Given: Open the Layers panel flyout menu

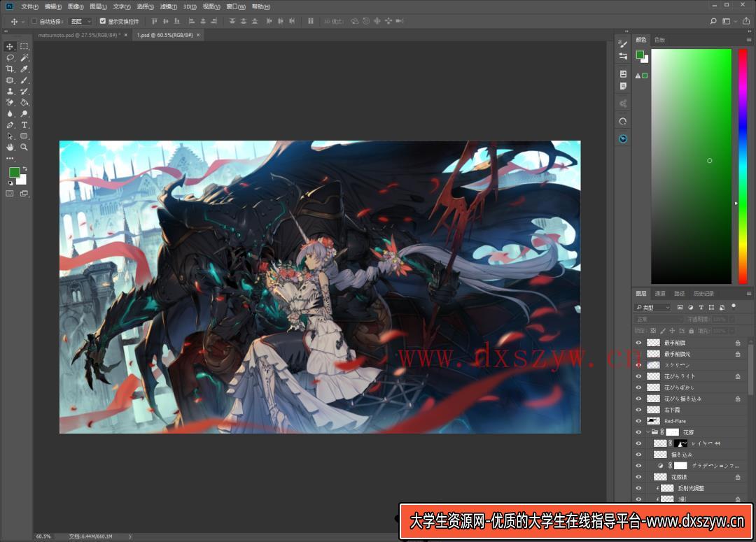Looking at the screenshot, I should 749,294.
